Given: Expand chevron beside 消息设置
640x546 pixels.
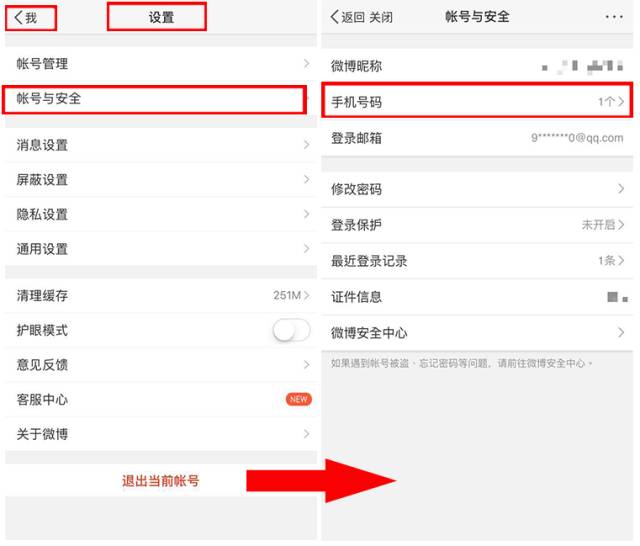Looking at the screenshot, I should 307,145.
